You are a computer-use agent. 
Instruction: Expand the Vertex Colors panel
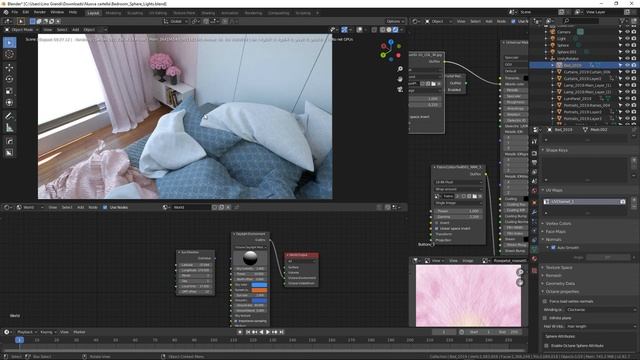[558, 224]
